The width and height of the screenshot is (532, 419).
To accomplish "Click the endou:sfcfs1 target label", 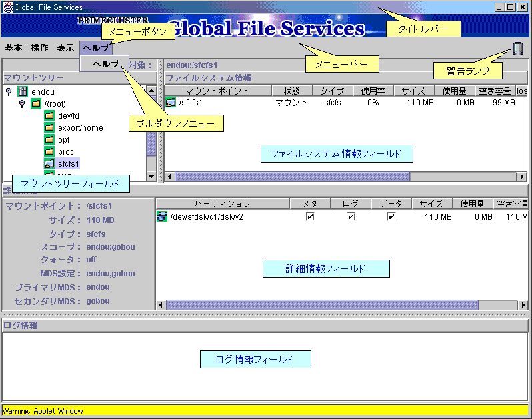I will [x=192, y=65].
